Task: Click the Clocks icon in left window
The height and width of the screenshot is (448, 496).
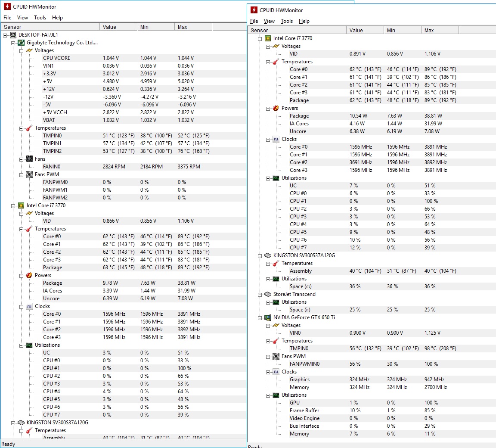Action: click(x=29, y=306)
